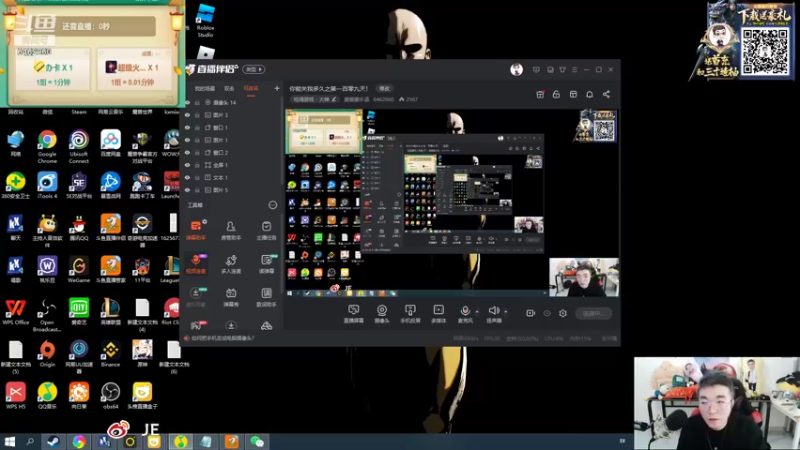The image size is (800, 450).
Task: Toggle visibility of 窗口 1 source
Action: (x=187, y=128)
